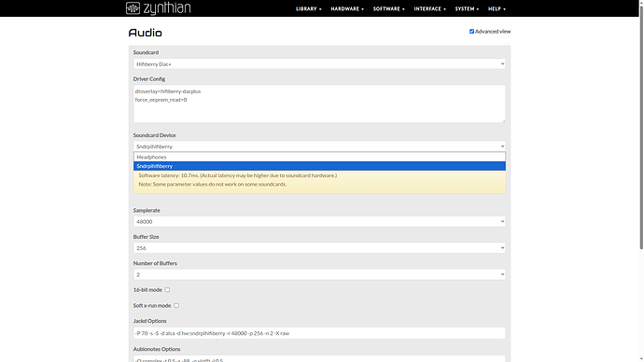Open the Library menu
644x362 pixels.
click(x=308, y=8)
